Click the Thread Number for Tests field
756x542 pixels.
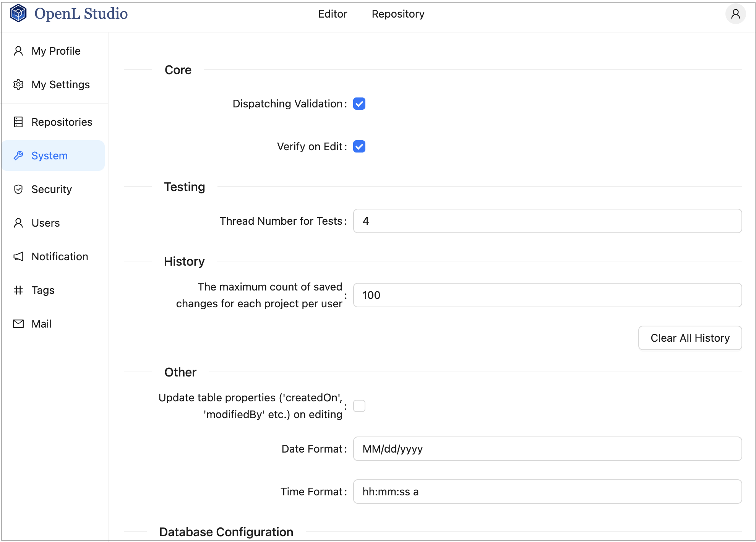click(x=547, y=221)
